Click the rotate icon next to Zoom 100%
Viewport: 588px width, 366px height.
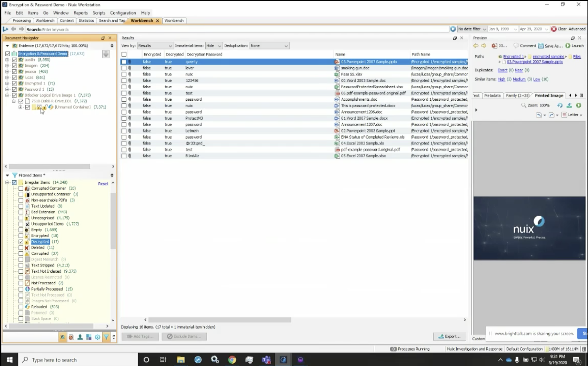[x=560, y=106]
